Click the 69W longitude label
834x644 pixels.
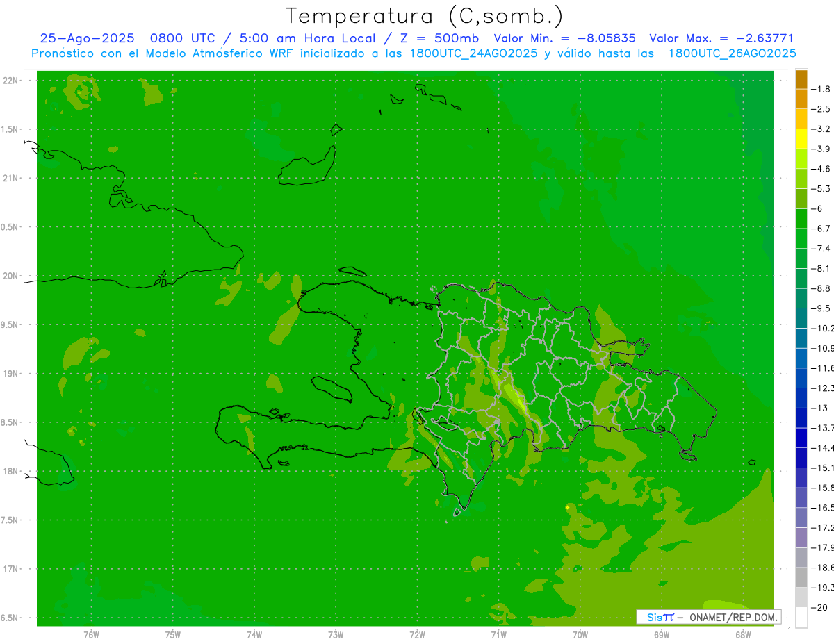click(662, 635)
